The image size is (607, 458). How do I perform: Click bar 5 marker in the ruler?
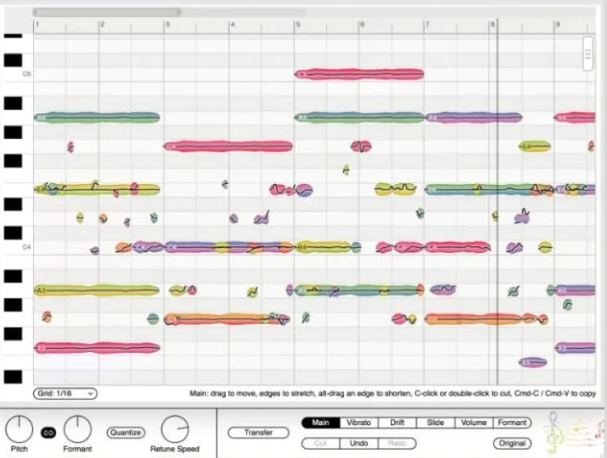[x=297, y=24]
